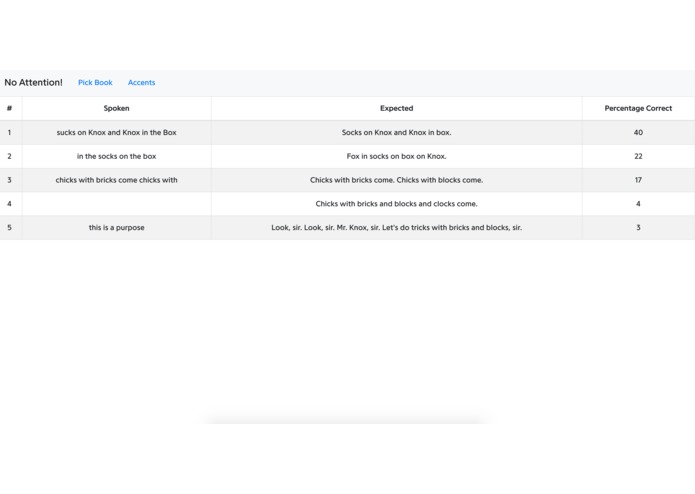The width and height of the screenshot is (695, 494).
Task: Select spoken text 'chicks with bricks come chicks with'
Action: [x=117, y=180]
